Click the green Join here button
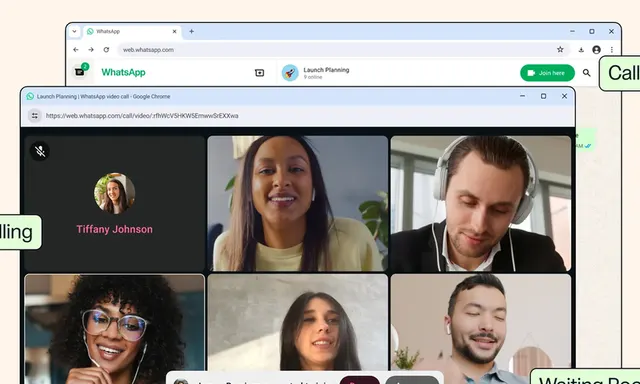 pos(547,73)
